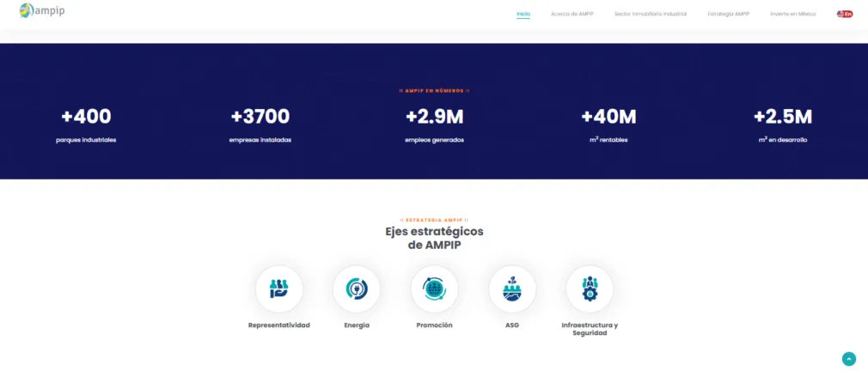
Task: Click the +3700 statistic
Action: 260,117
